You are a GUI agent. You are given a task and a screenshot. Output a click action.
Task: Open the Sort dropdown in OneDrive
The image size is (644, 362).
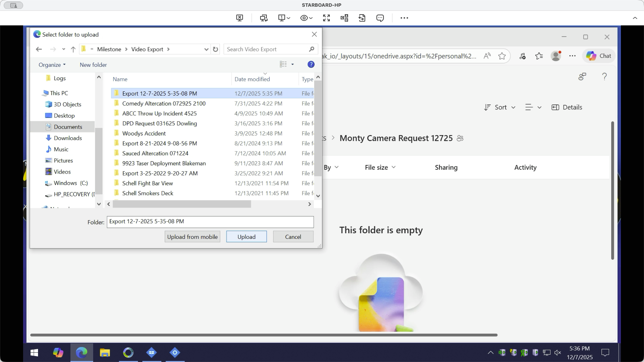[499, 107]
